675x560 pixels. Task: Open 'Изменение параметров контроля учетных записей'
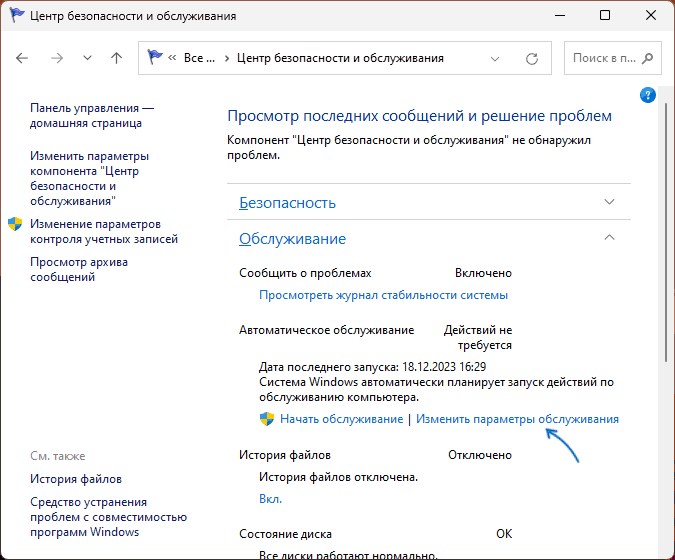(104, 231)
